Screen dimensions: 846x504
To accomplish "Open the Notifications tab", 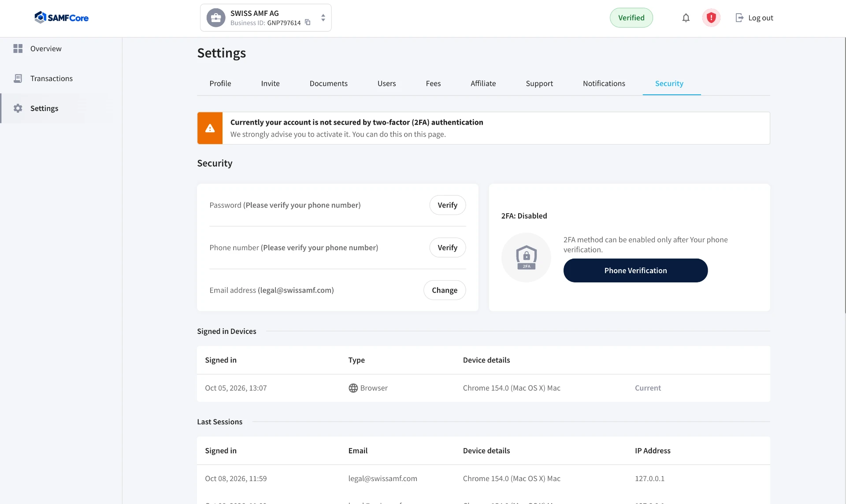I will pyautogui.click(x=604, y=83).
